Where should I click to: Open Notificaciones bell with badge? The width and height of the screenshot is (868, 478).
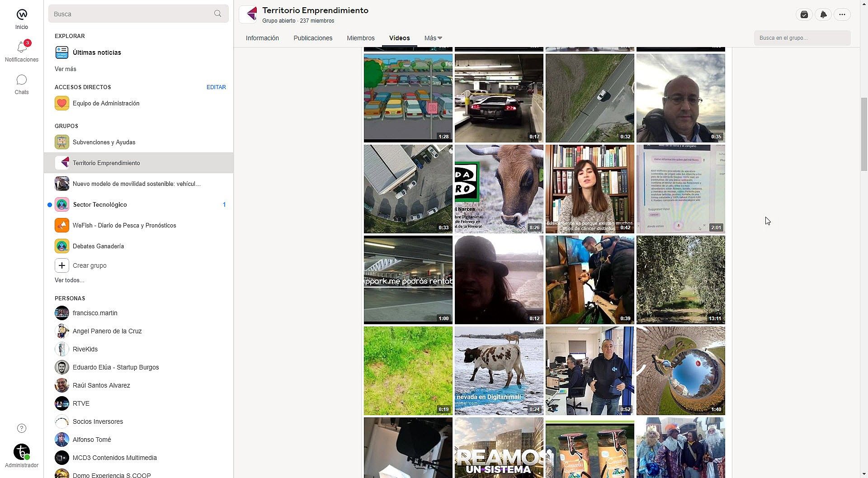22,47
